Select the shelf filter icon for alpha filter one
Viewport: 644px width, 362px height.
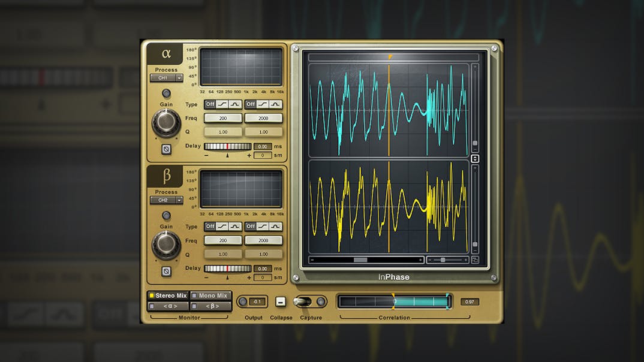(x=221, y=104)
